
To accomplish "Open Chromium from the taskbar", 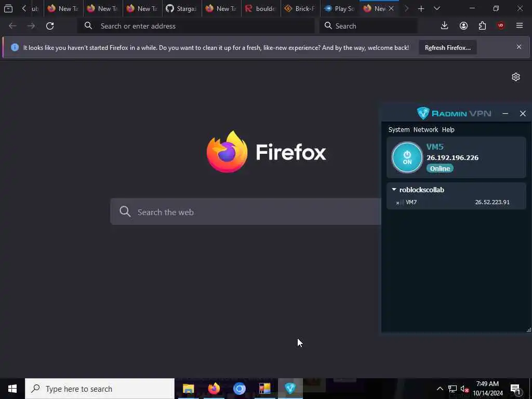I will (x=240, y=389).
